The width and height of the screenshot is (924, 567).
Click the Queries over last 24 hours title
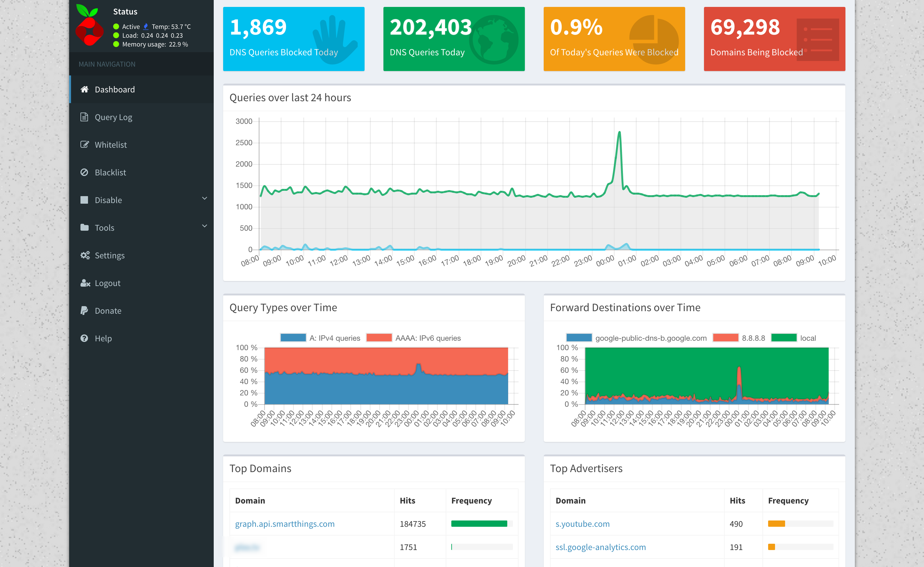tap(290, 97)
